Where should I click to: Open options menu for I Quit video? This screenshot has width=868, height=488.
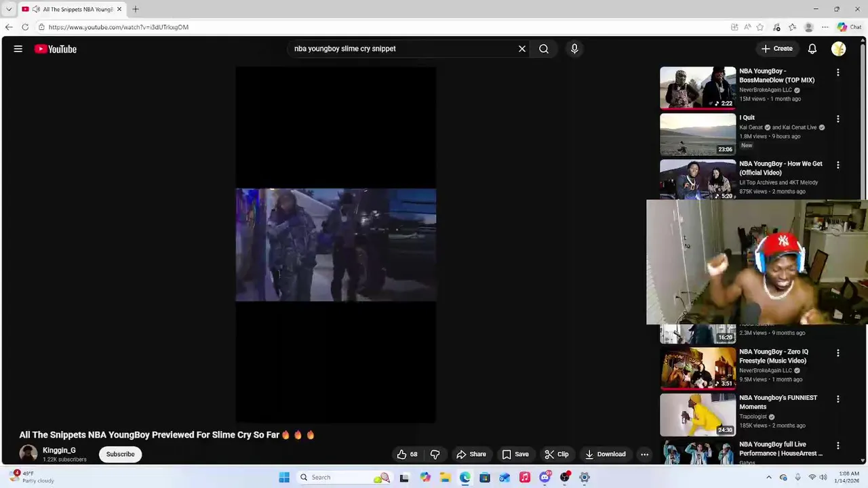tap(838, 119)
